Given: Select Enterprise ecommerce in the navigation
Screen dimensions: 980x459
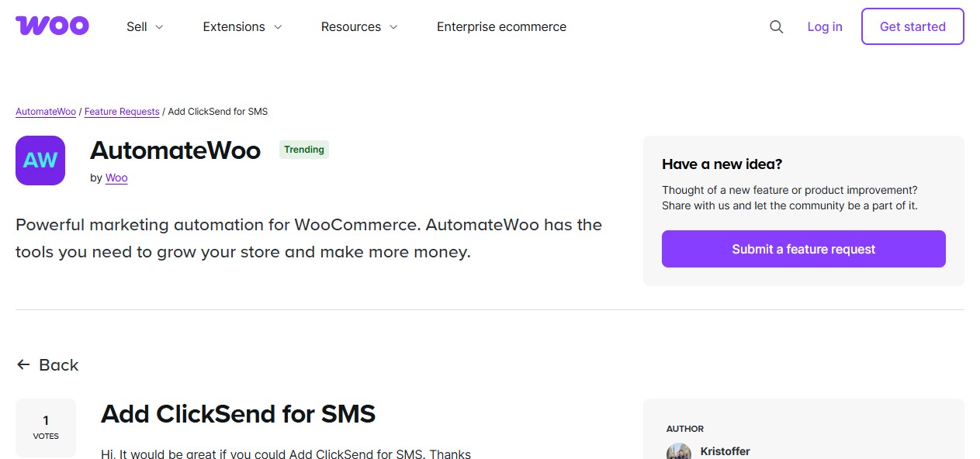Looking at the screenshot, I should pos(501,26).
